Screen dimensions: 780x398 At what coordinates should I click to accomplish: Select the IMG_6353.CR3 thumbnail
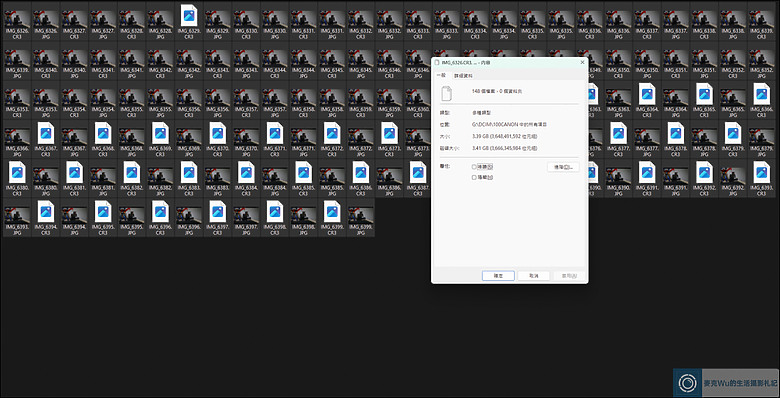click(x=17, y=98)
